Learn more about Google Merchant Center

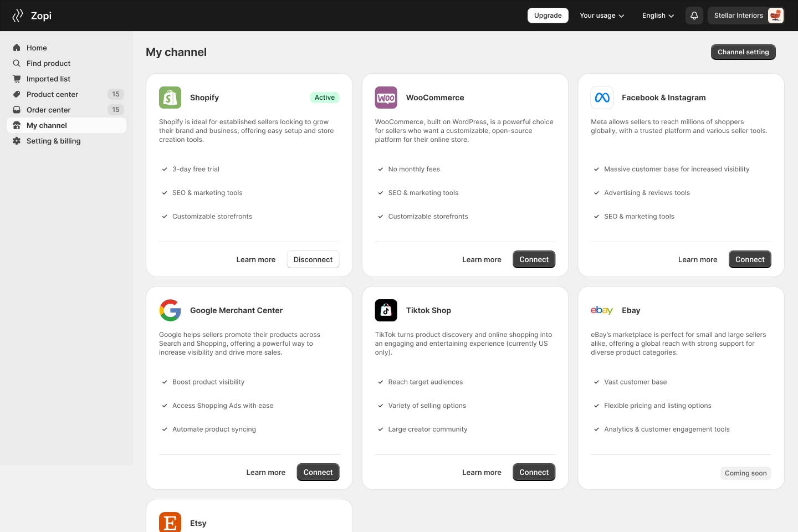click(266, 472)
